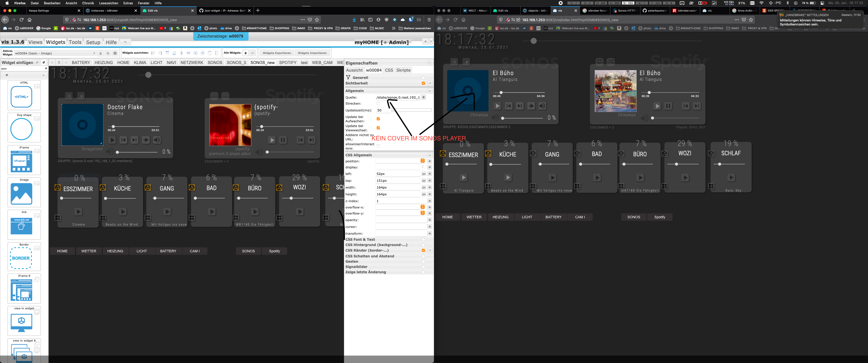Image resolution: width=868 pixels, height=363 pixels.
Task: Switch to the Tools tab
Action: pos(75,42)
